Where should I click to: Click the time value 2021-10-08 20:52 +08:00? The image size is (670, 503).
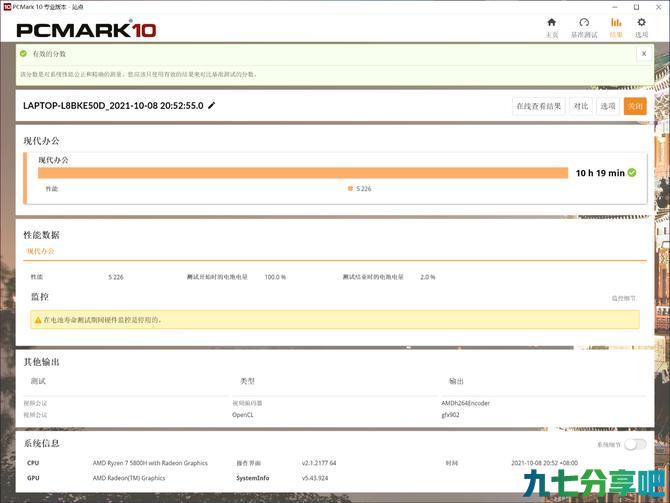click(x=544, y=463)
